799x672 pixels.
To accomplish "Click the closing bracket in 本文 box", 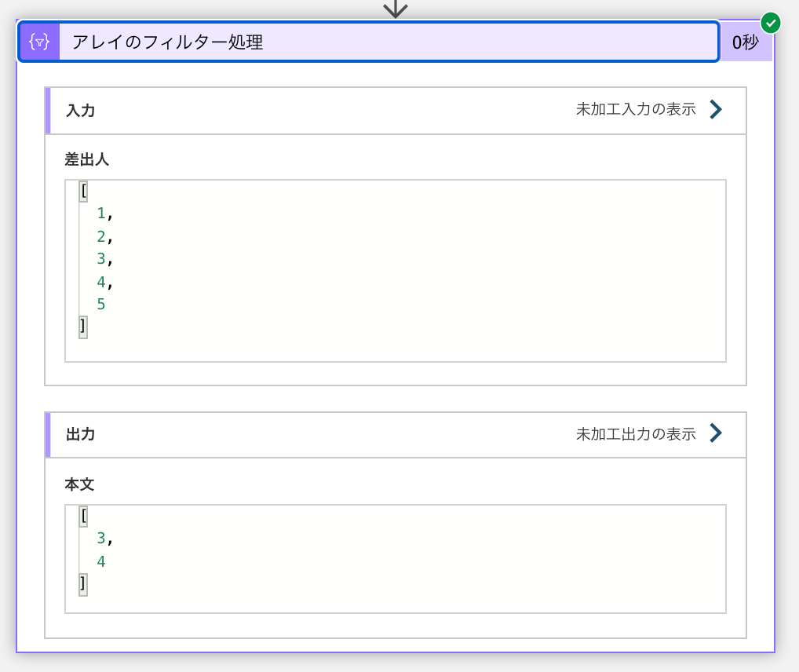I will 83,584.
